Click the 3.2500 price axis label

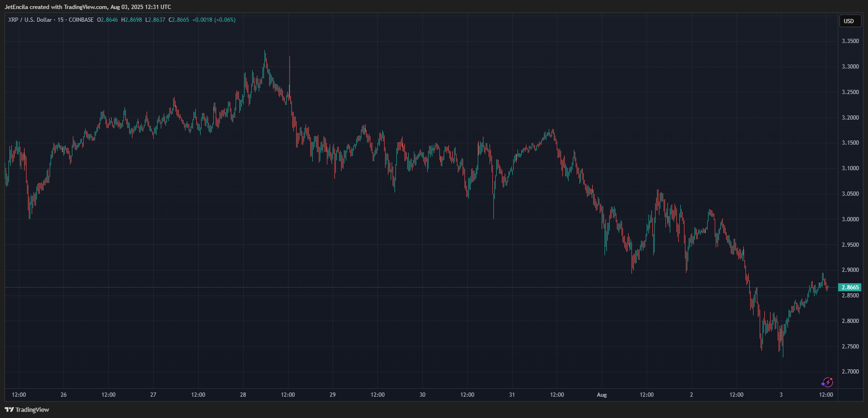850,92
